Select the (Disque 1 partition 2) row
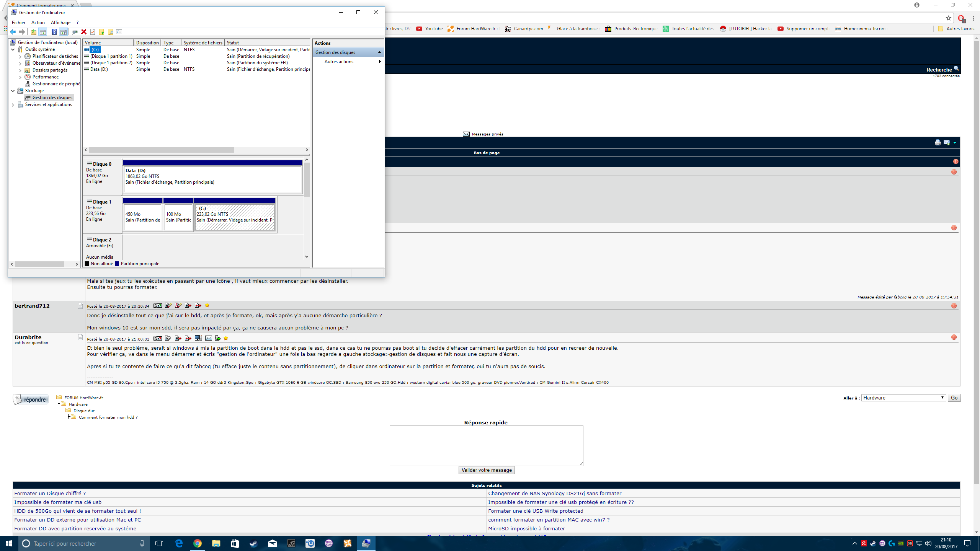 point(196,63)
